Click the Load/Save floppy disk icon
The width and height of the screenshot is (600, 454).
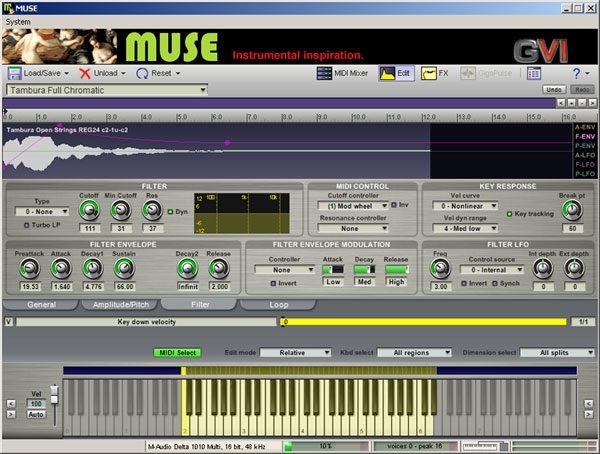pyautogui.click(x=15, y=73)
